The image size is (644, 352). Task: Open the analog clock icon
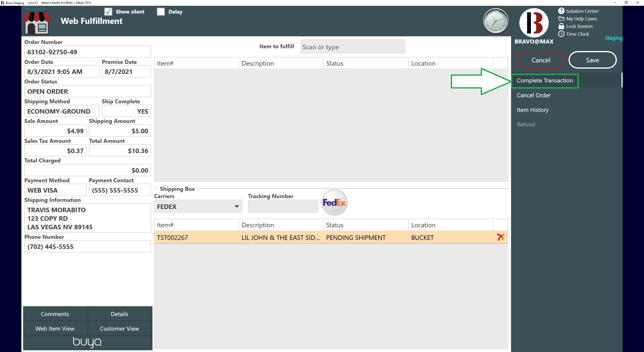496,21
